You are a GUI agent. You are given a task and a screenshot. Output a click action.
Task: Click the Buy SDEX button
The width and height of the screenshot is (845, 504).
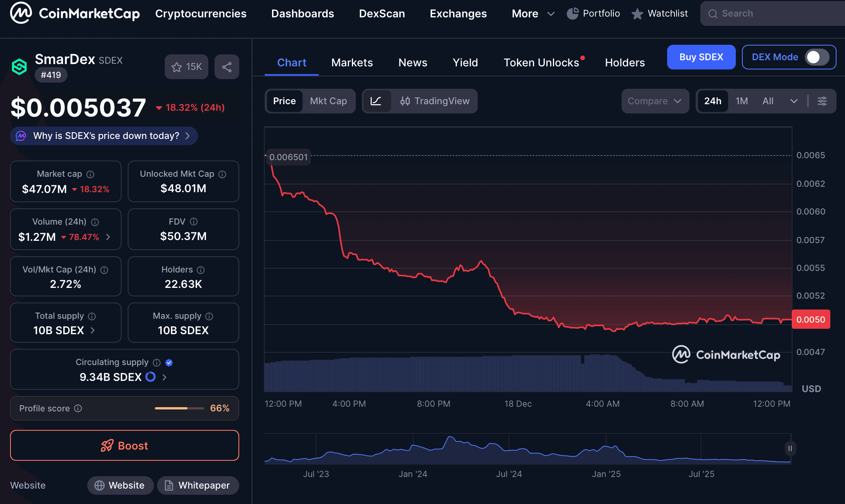click(x=701, y=57)
